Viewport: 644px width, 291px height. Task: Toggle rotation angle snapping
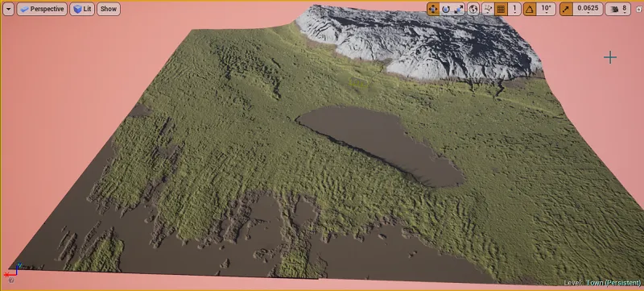coord(530,9)
